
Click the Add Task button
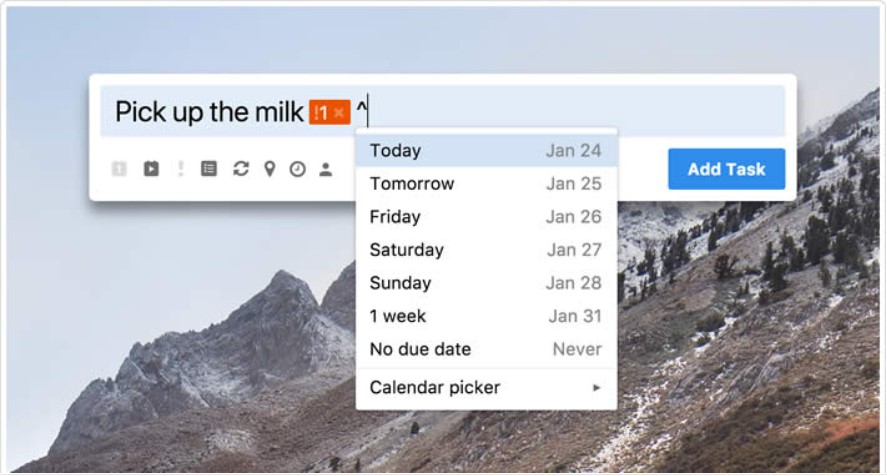coord(726,169)
